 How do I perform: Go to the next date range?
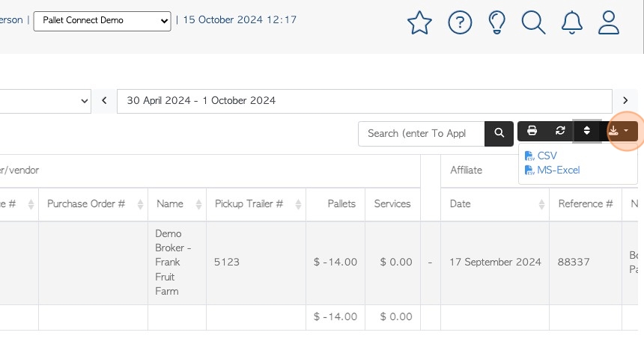(625, 100)
